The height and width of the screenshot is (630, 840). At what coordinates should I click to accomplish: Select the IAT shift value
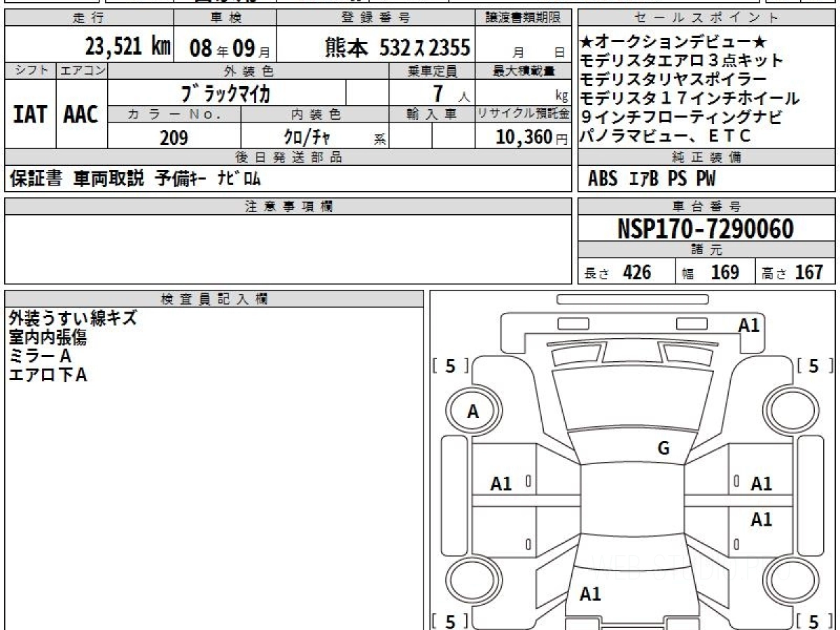pos(30,115)
